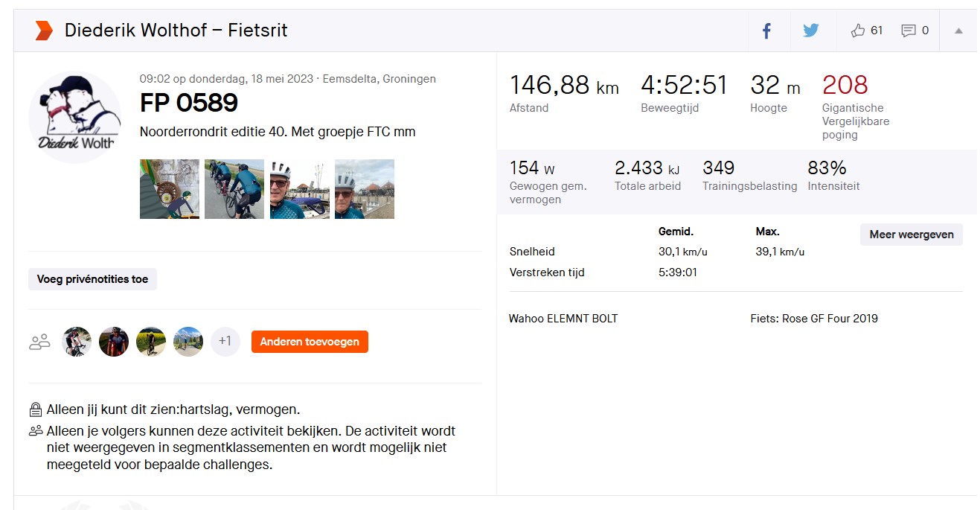Share activity via Twitter bird icon
This screenshot has height=510, width=980.
click(x=810, y=31)
